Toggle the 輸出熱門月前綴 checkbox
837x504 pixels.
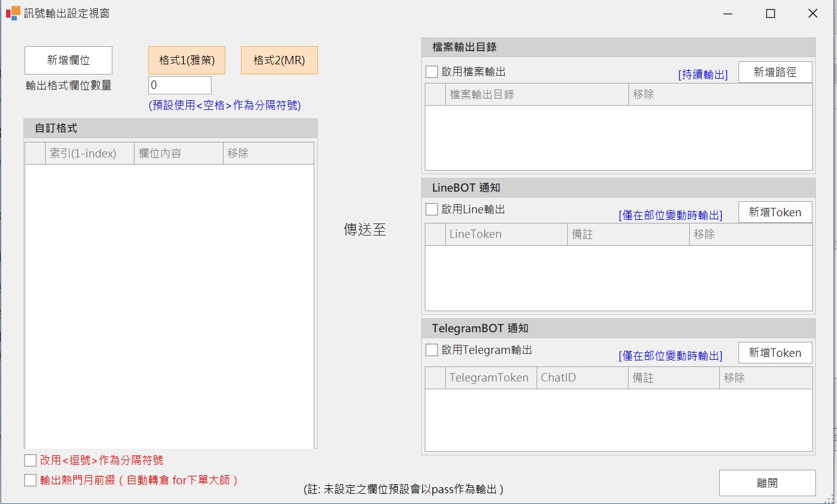click(x=31, y=481)
